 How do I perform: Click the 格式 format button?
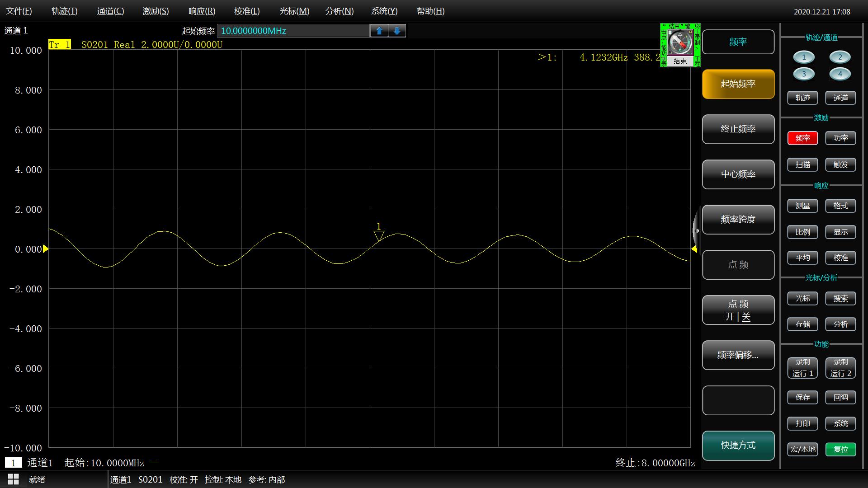click(840, 206)
